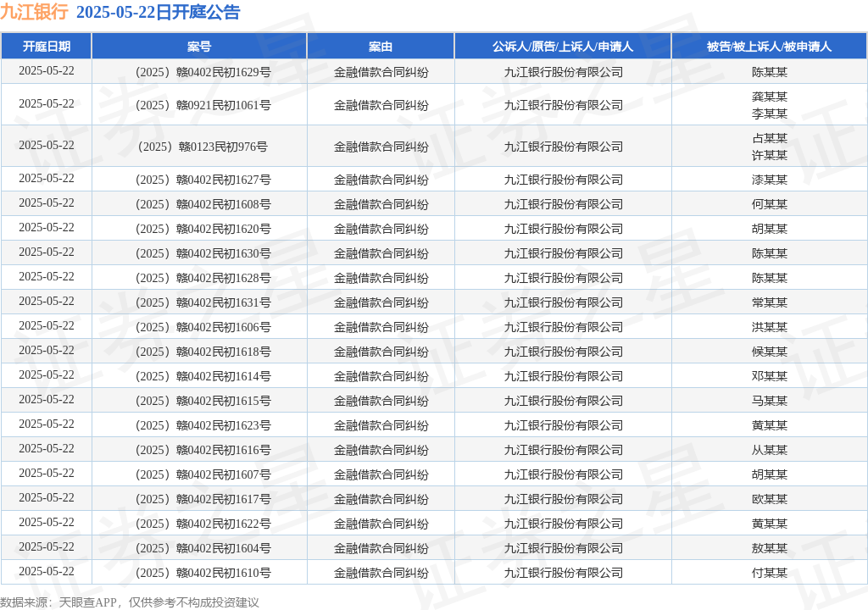
Task: Click case number 赣0402民初1606号
Action: [x=224, y=327]
